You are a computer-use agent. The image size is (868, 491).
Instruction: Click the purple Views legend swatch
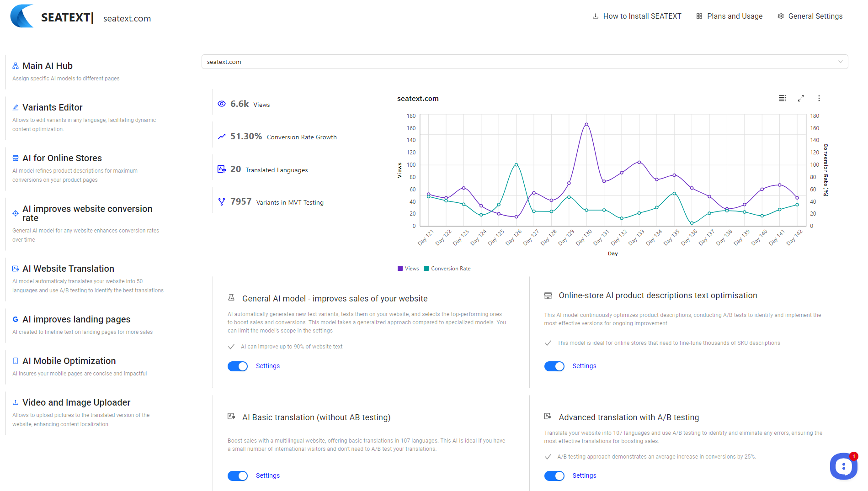400,269
